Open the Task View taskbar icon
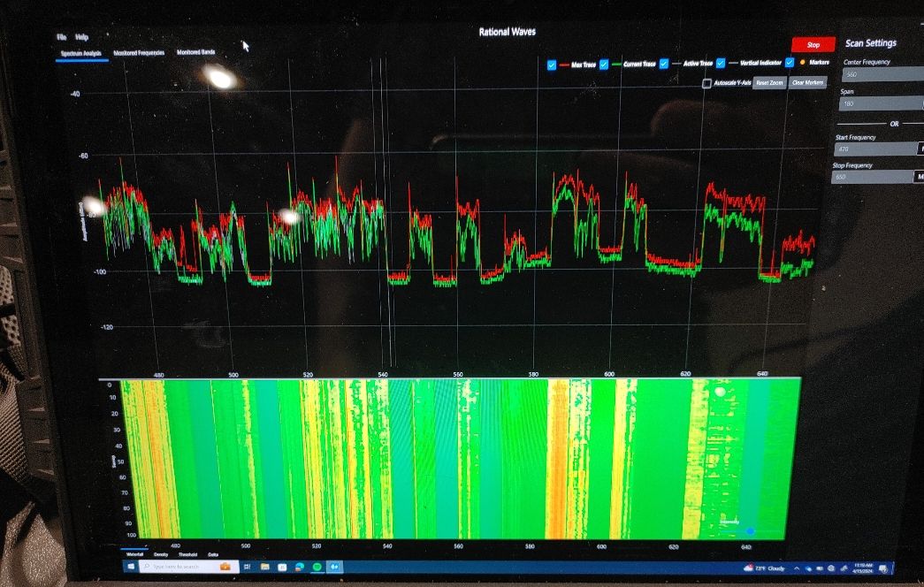 (x=248, y=566)
